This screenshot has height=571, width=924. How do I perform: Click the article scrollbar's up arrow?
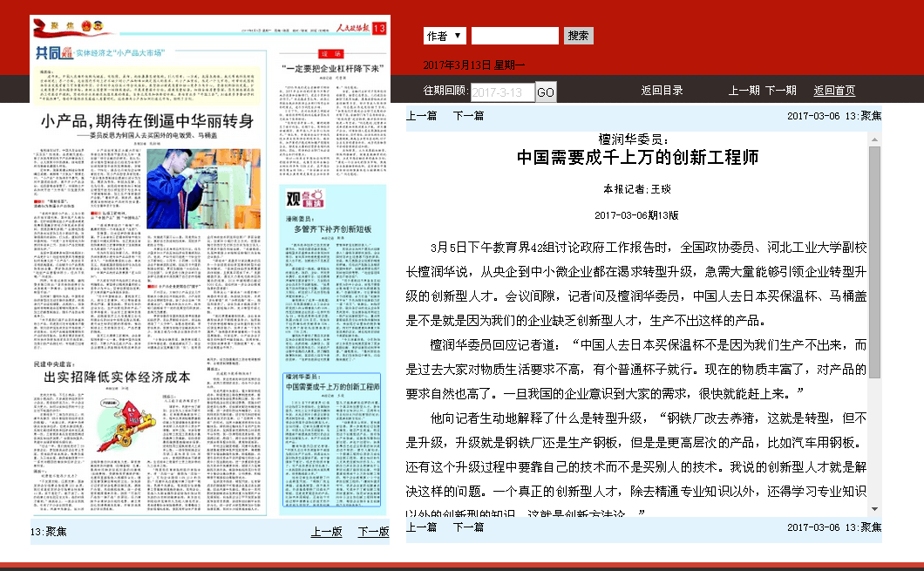pos(874,139)
